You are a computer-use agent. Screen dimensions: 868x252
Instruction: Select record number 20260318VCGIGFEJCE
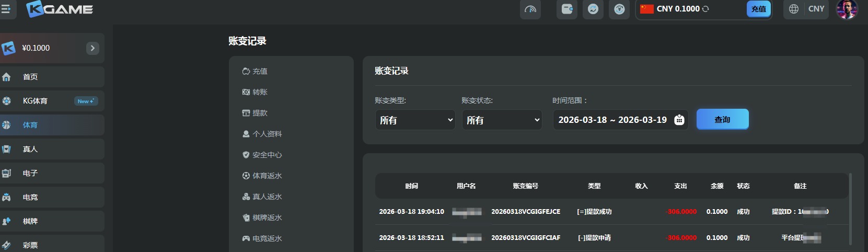526,212
